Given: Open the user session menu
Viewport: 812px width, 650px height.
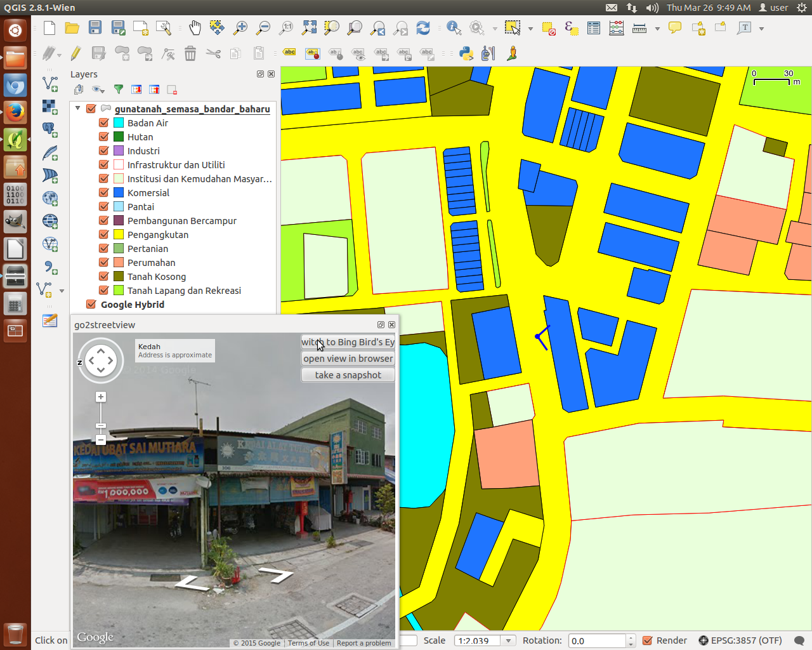Looking at the screenshot, I should pyautogui.click(x=773, y=8).
